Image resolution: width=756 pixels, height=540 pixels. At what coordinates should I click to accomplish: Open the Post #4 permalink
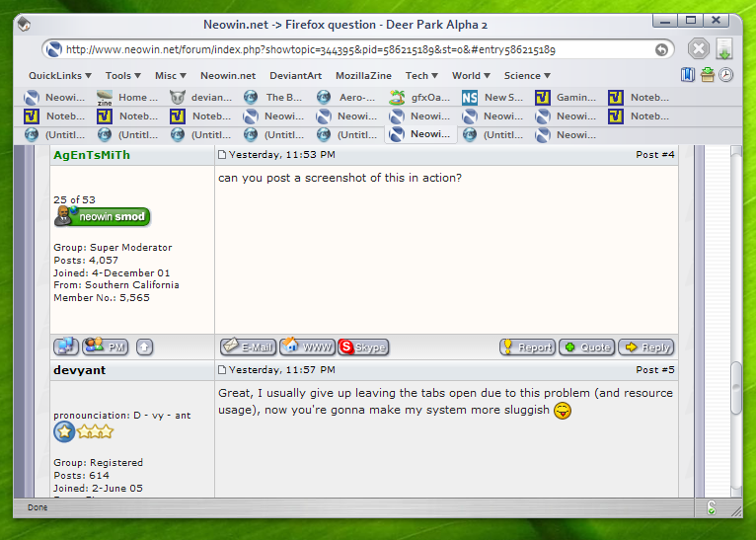point(654,155)
